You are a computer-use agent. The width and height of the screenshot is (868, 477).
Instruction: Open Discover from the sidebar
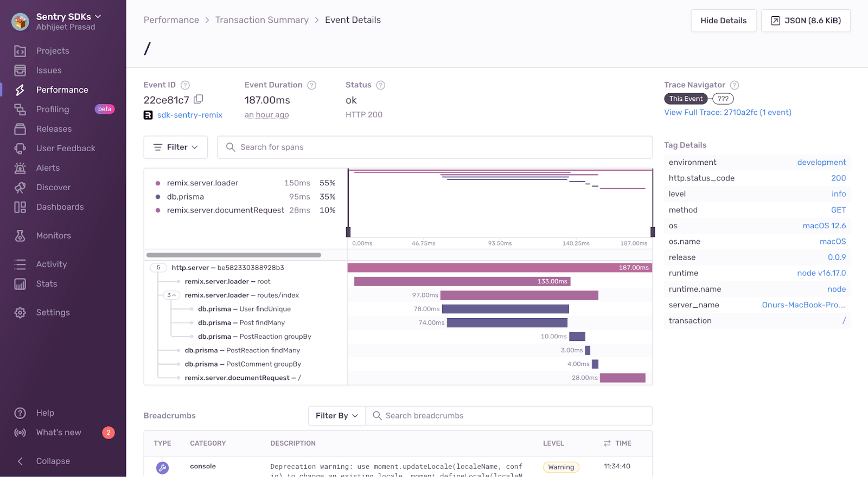point(54,188)
